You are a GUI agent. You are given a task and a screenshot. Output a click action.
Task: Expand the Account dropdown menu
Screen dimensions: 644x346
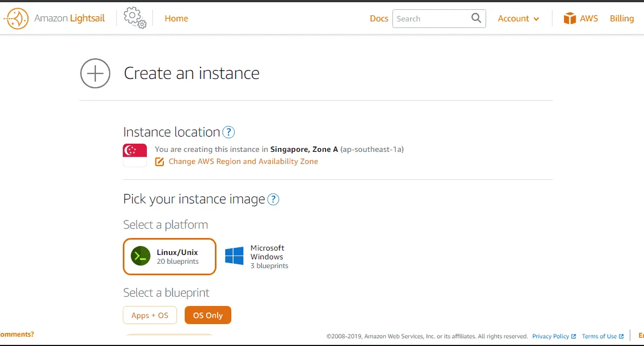pyautogui.click(x=518, y=19)
